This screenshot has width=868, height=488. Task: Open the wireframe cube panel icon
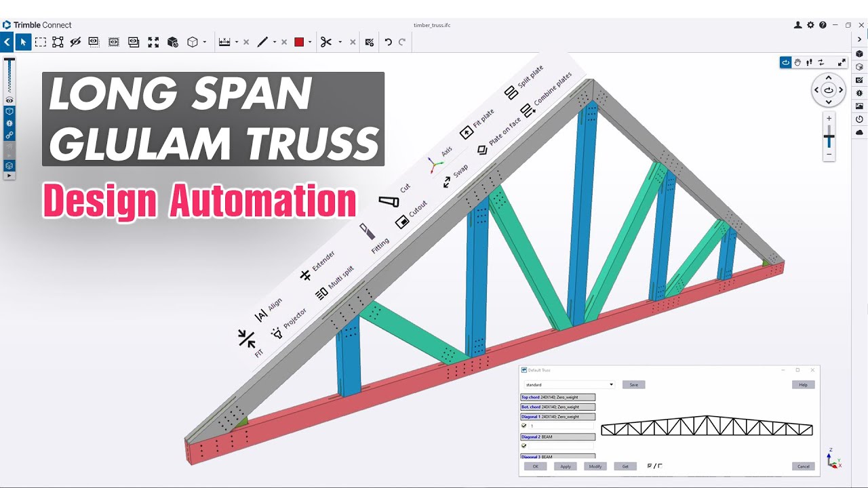(860, 67)
